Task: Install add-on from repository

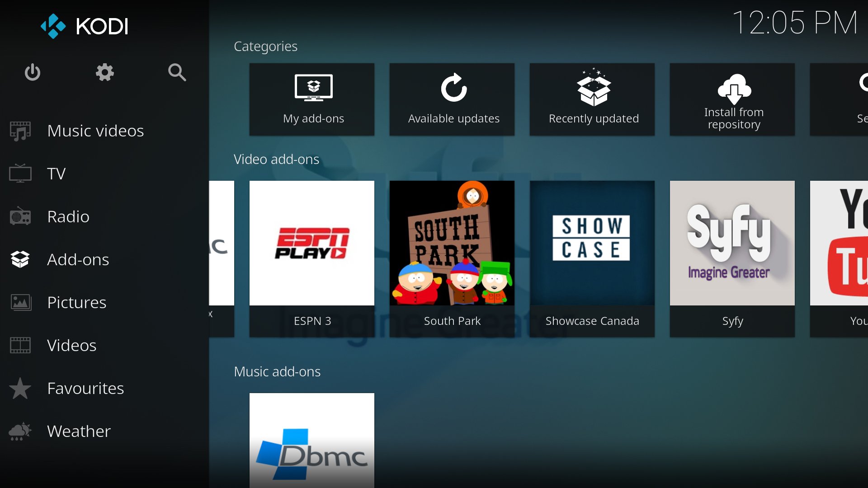Action: (734, 99)
